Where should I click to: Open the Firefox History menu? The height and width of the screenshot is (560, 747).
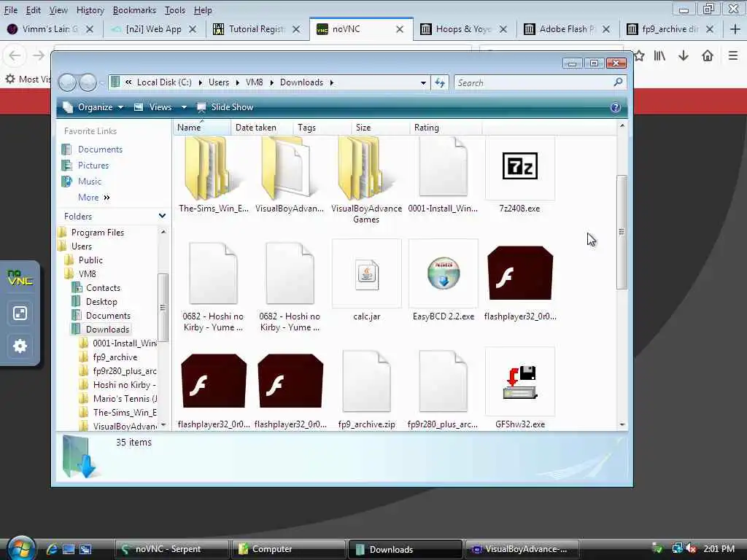(90, 10)
